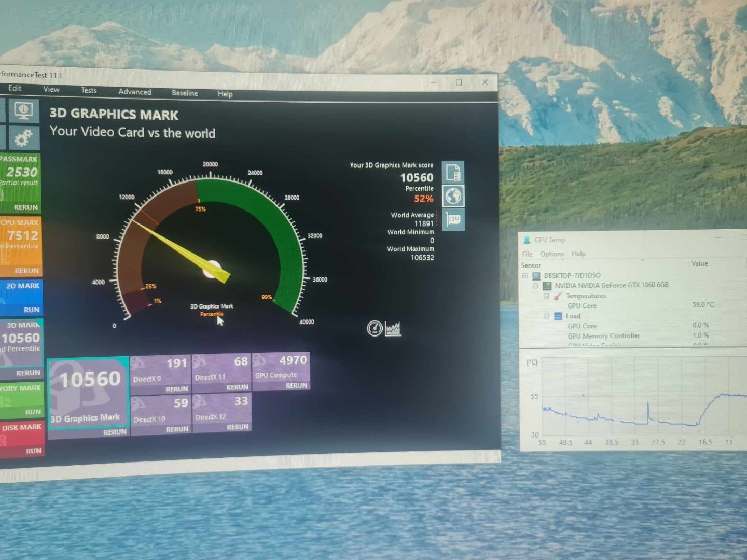Viewport: 747px width, 560px height.
Task: Select the DirectX 9 result tile
Action: (x=160, y=374)
